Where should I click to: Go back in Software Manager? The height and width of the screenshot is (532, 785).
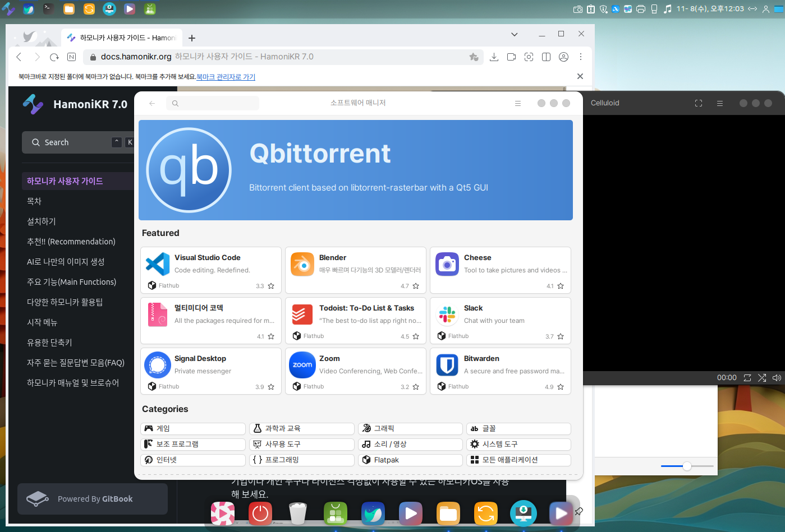152,103
